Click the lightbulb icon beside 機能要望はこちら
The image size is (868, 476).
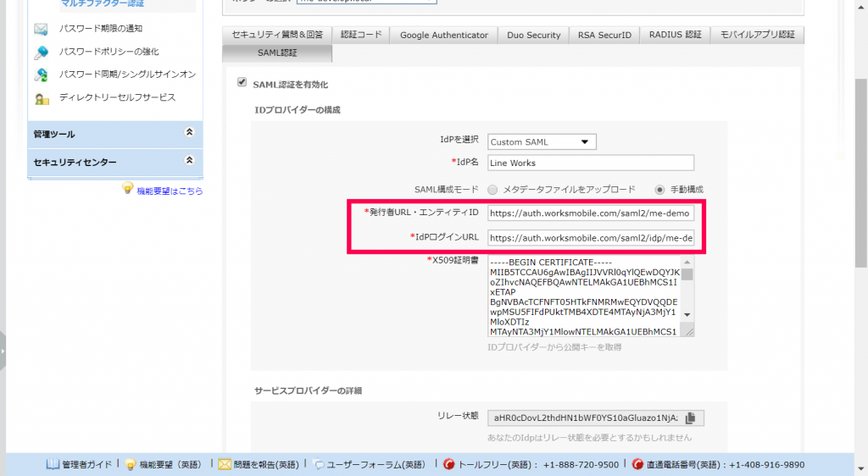pos(128,188)
